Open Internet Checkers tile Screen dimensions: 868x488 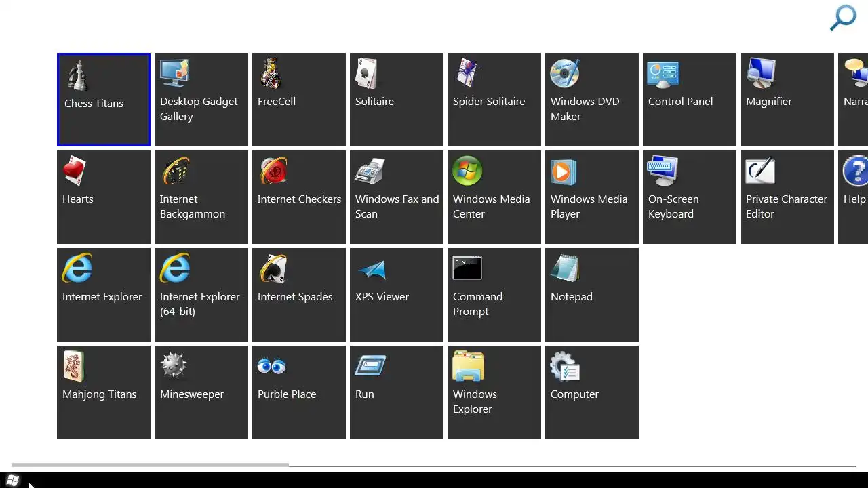point(299,197)
